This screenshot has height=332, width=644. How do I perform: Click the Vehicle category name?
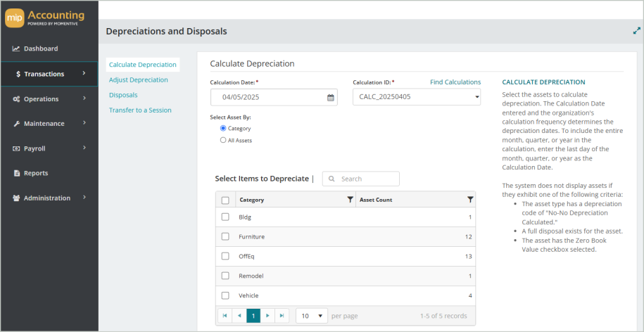[248, 295]
